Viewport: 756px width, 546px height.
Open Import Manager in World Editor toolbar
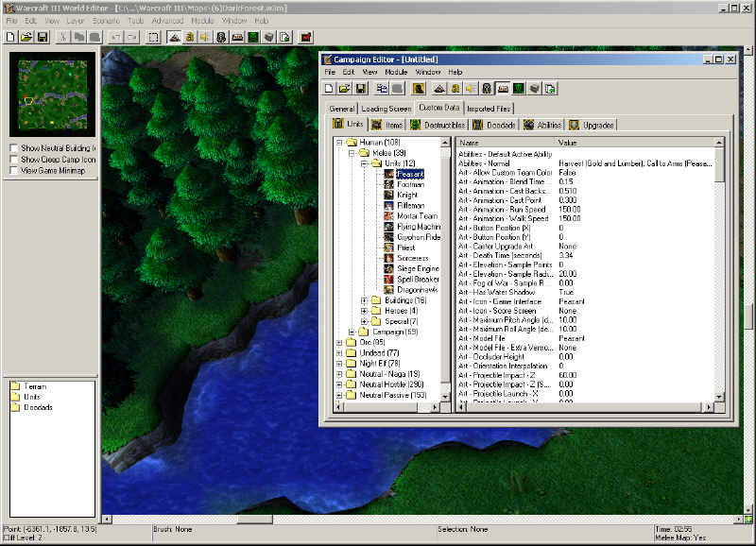click(x=285, y=37)
